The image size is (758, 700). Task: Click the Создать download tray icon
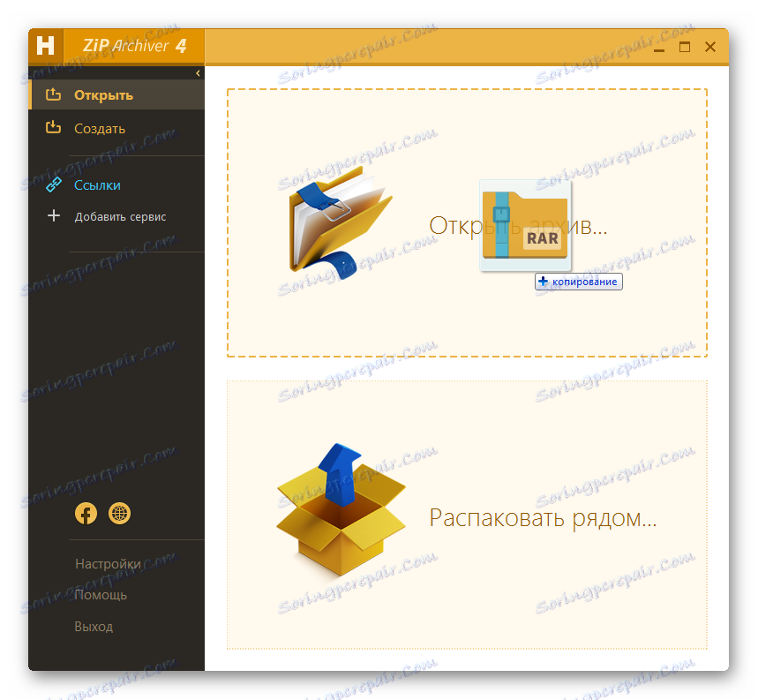53,128
